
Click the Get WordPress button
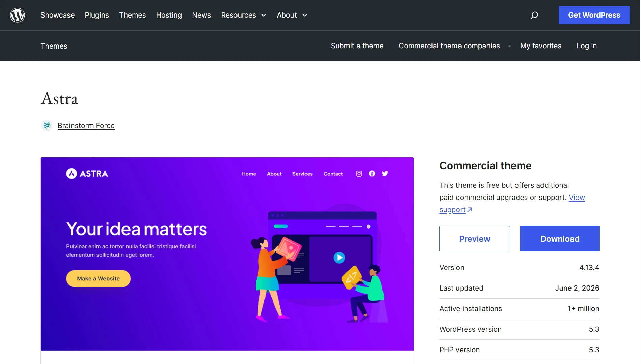pos(594,15)
